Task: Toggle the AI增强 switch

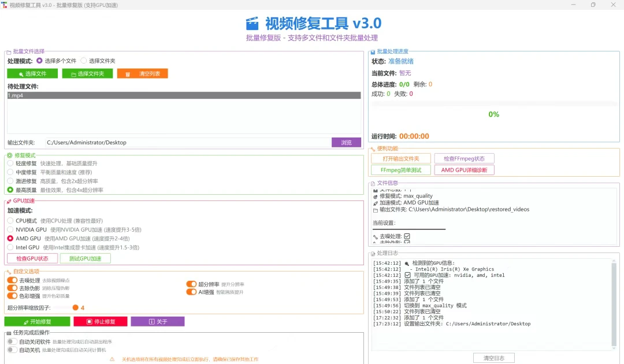Action: [191, 292]
